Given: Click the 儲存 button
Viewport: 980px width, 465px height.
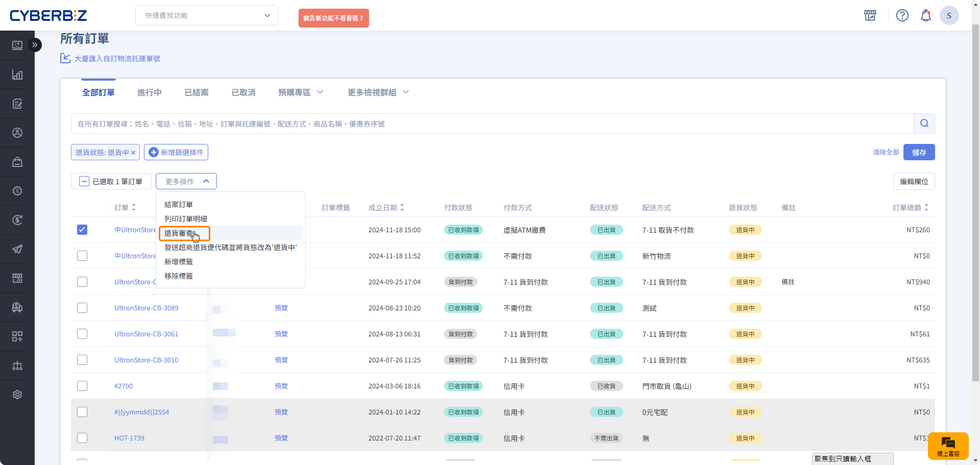Looking at the screenshot, I should (x=919, y=152).
